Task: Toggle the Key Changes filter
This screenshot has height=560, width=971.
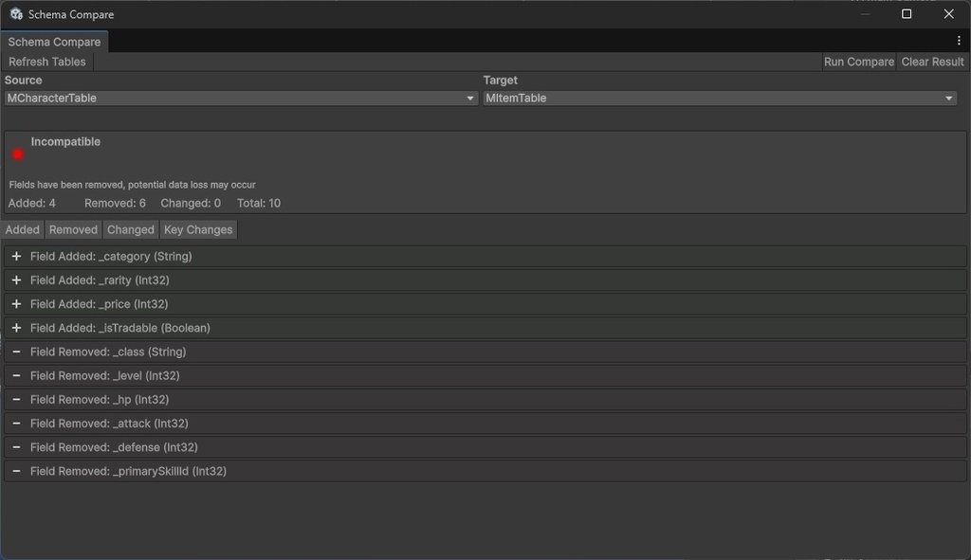Action: click(x=197, y=229)
